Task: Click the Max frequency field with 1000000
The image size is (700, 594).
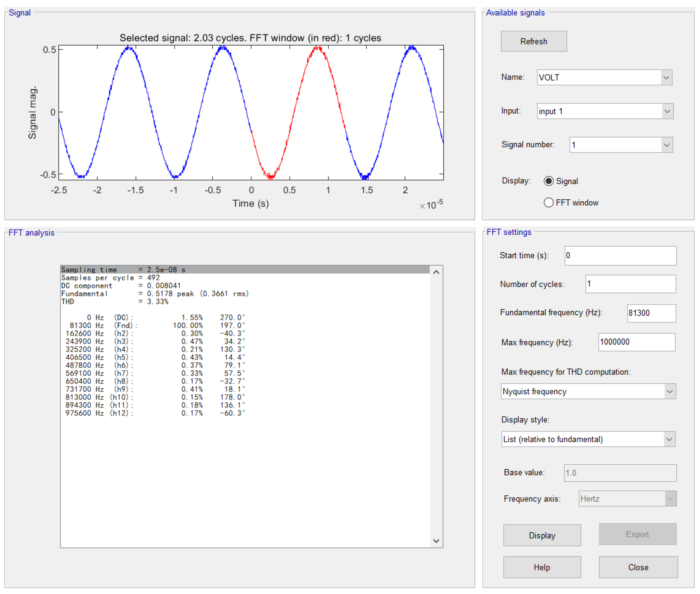Action: 636,342
